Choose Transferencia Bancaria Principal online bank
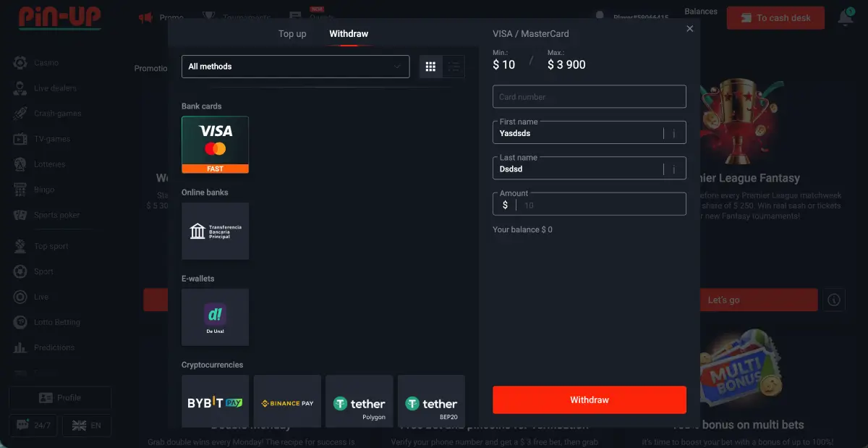Screen dimensions: 868x448 215,231
